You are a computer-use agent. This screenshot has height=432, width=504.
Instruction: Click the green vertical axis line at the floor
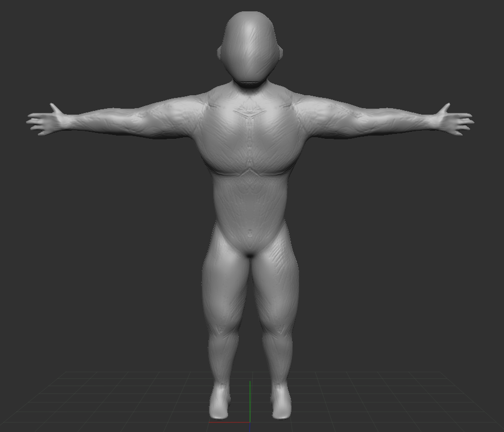250,401
